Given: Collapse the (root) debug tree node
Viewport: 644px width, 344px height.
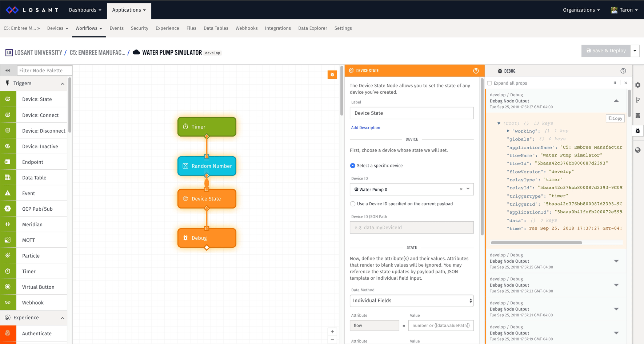Looking at the screenshot, I should (499, 124).
